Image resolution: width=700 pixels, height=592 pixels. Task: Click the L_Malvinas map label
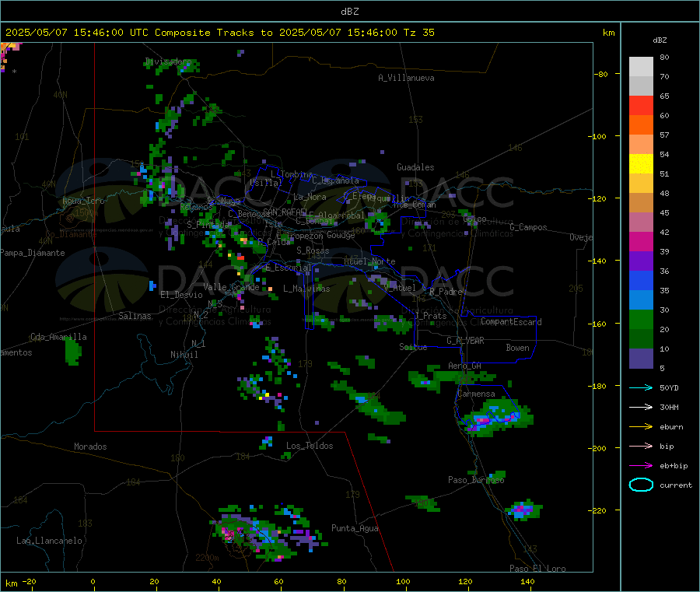click(306, 289)
